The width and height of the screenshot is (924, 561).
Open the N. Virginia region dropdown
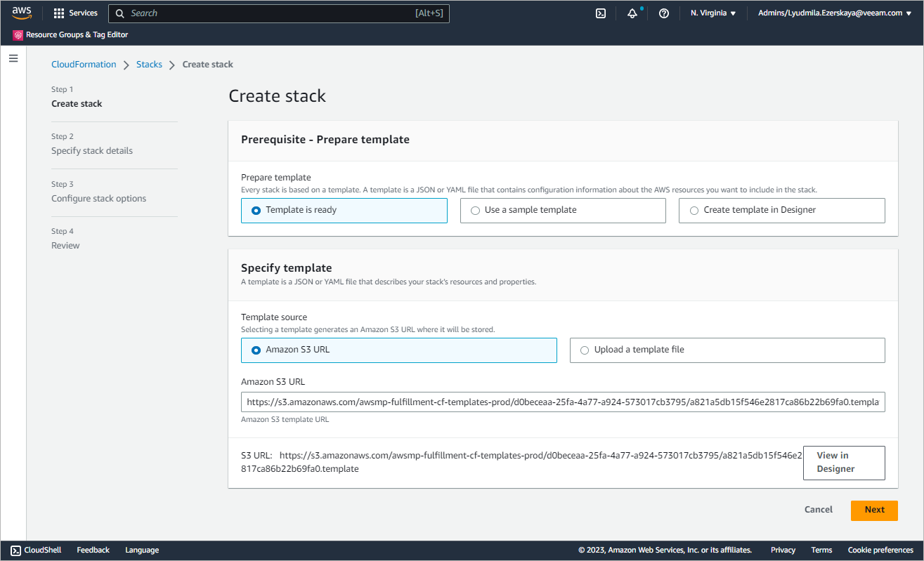(x=713, y=13)
